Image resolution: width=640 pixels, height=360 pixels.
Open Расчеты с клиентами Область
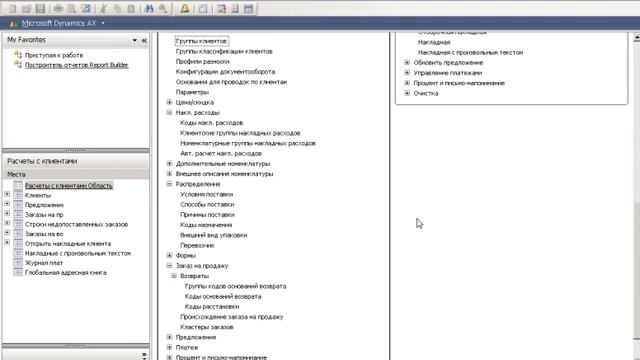69,186
